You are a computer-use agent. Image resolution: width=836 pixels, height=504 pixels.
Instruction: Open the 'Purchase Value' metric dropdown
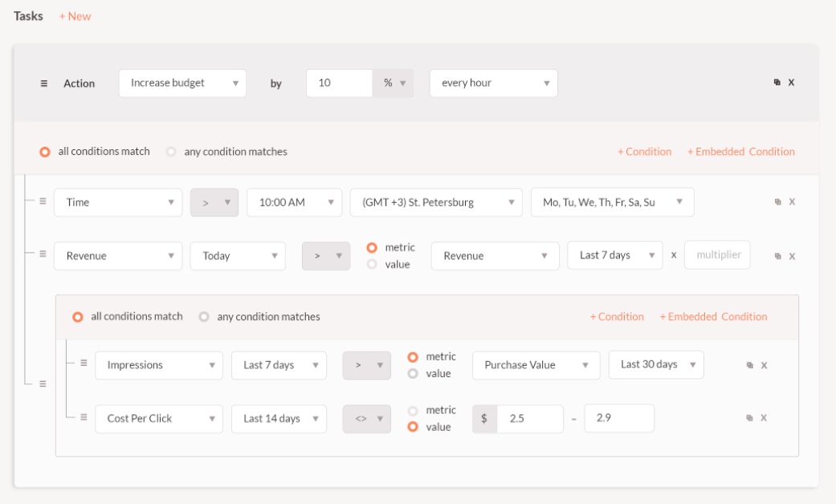click(x=536, y=365)
